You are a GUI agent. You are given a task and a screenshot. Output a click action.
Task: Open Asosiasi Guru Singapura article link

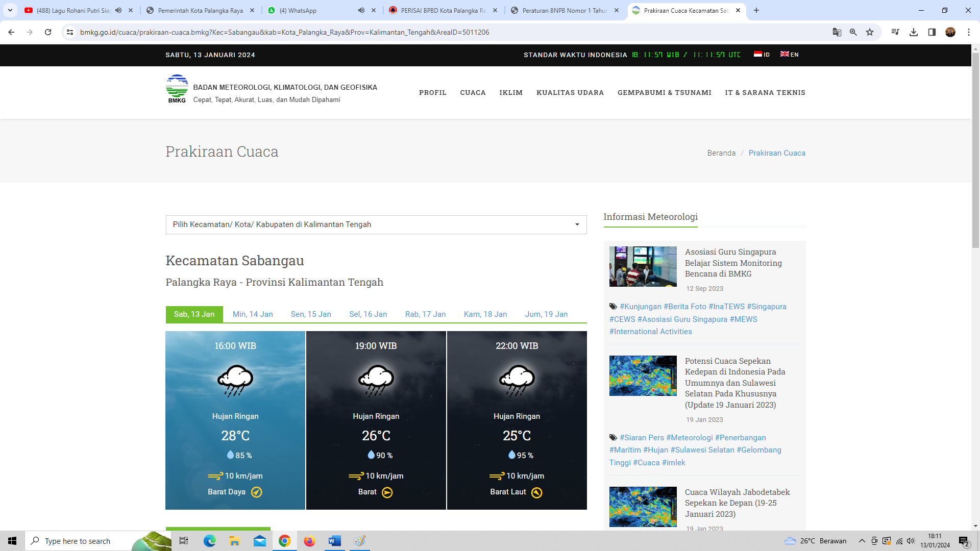733,263
